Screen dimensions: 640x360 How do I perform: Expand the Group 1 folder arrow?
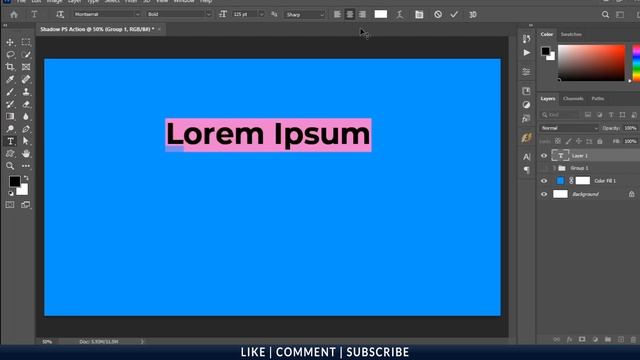[554, 168]
